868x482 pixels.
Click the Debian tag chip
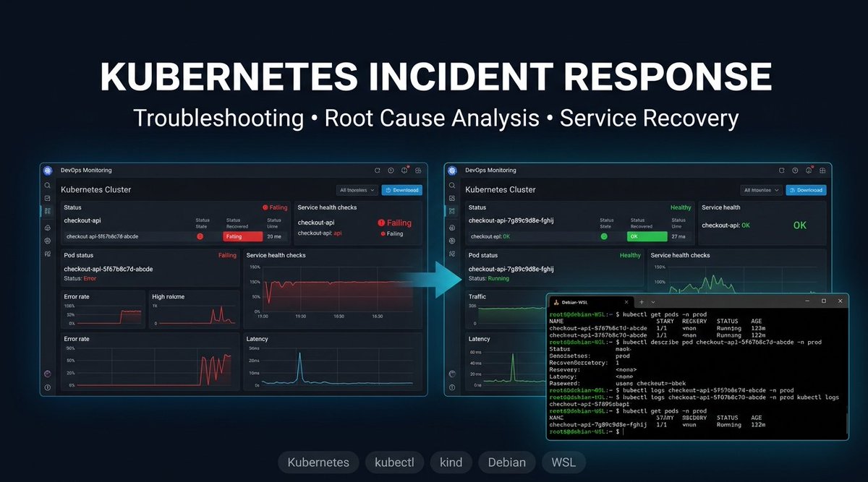(507, 462)
